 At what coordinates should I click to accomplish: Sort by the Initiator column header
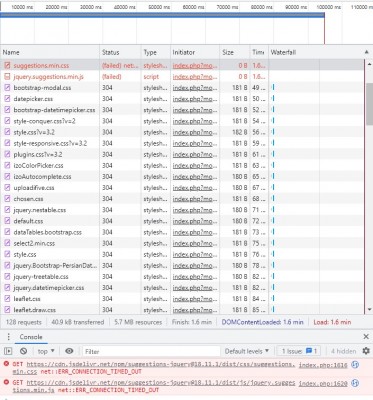(195, 52)
